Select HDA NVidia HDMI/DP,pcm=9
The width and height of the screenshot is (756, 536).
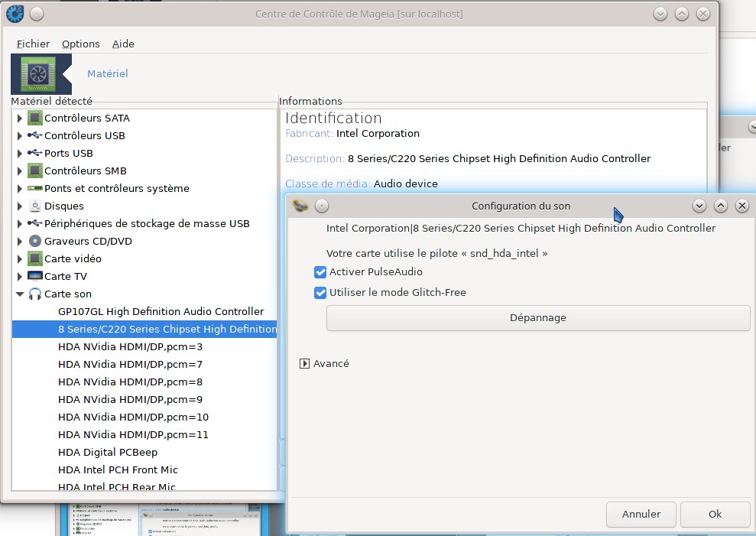[x=130, y=399]
